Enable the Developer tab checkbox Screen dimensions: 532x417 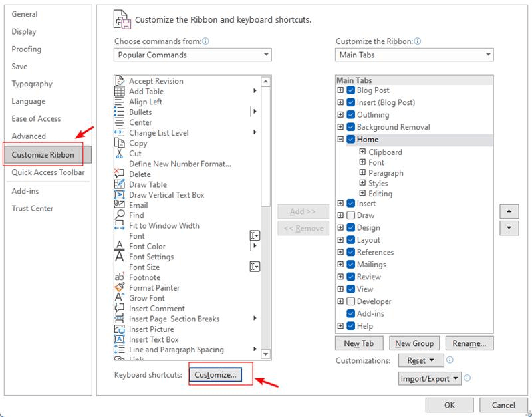[351, 301]
